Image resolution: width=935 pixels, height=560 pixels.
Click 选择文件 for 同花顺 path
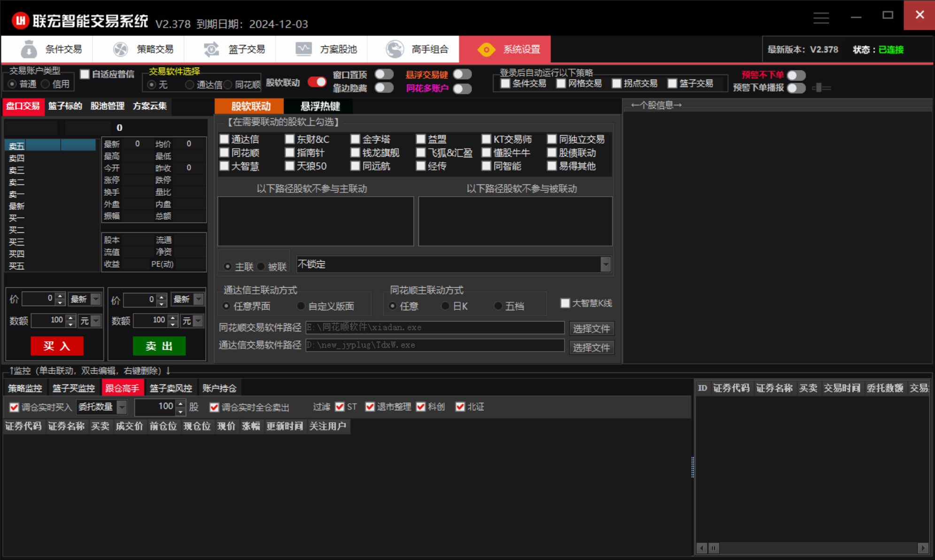(591, 328)
